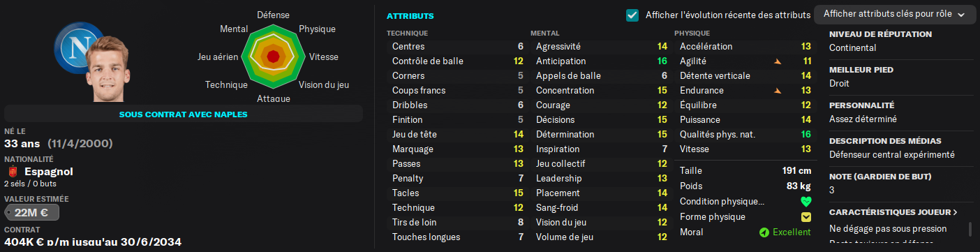
Task: Click the Continental reputation level text
Action: (852, 48)
